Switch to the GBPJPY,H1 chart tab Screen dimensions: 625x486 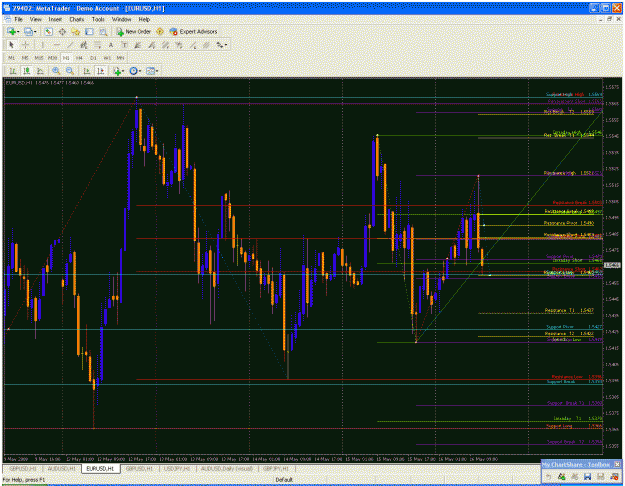click(276, 469)
